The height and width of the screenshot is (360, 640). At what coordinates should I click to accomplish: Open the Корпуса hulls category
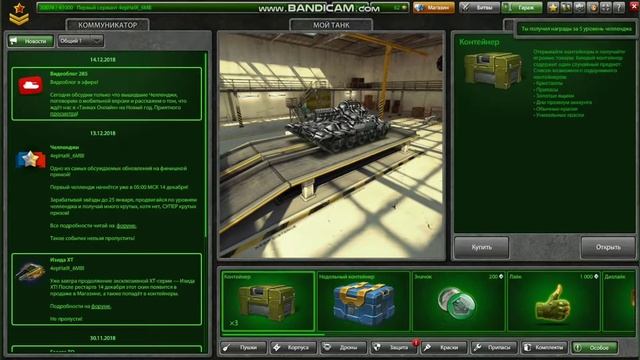point(293,348)
